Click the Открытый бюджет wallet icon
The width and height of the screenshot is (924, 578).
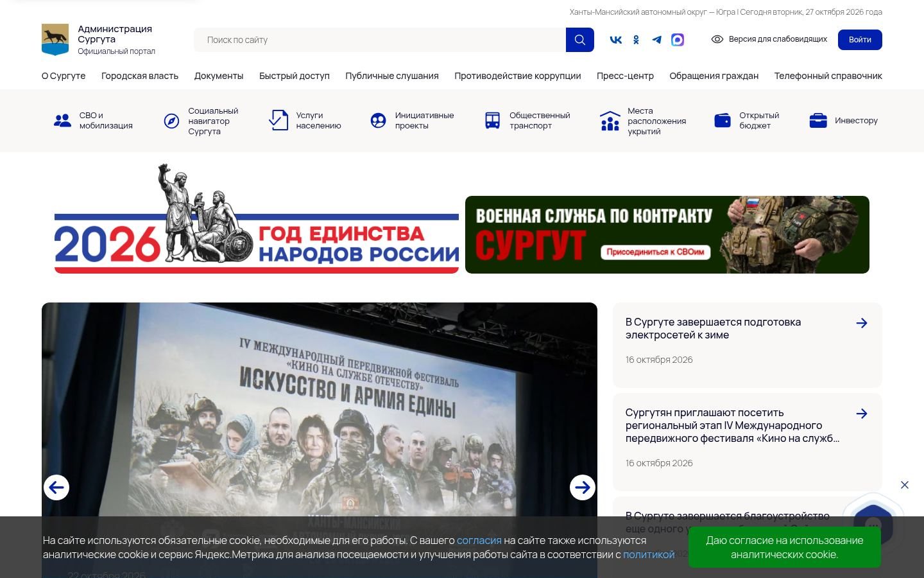pos(723,121)
